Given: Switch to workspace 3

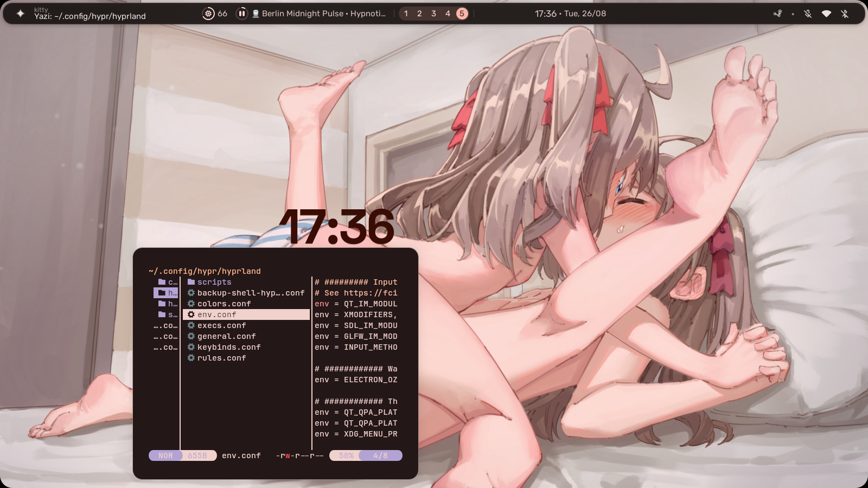Looking at the screenshot, I should (433, 14).
